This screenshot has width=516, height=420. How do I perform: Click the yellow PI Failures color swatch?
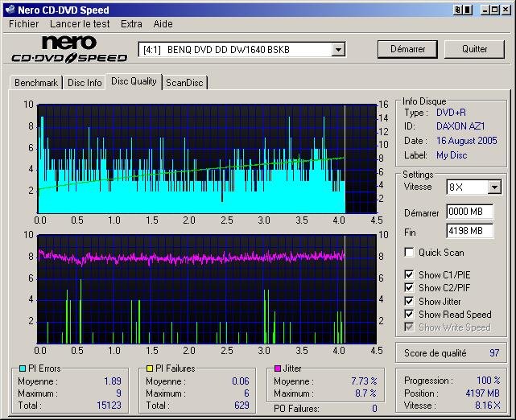tap(150, 369)
